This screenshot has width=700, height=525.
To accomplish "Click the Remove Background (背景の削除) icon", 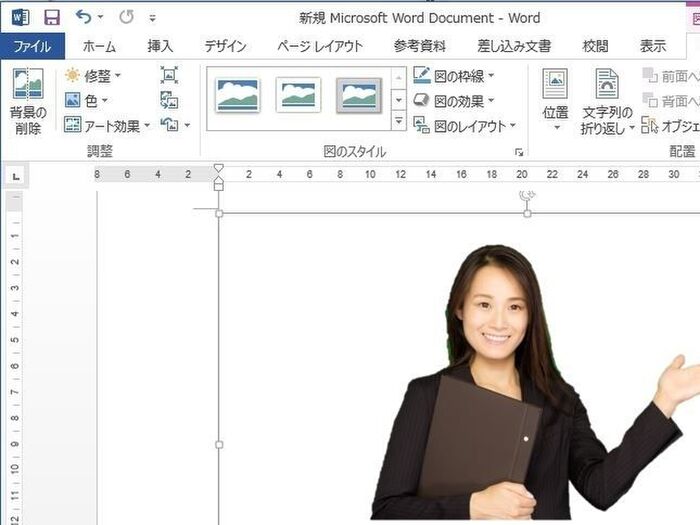I will [27, 100].
